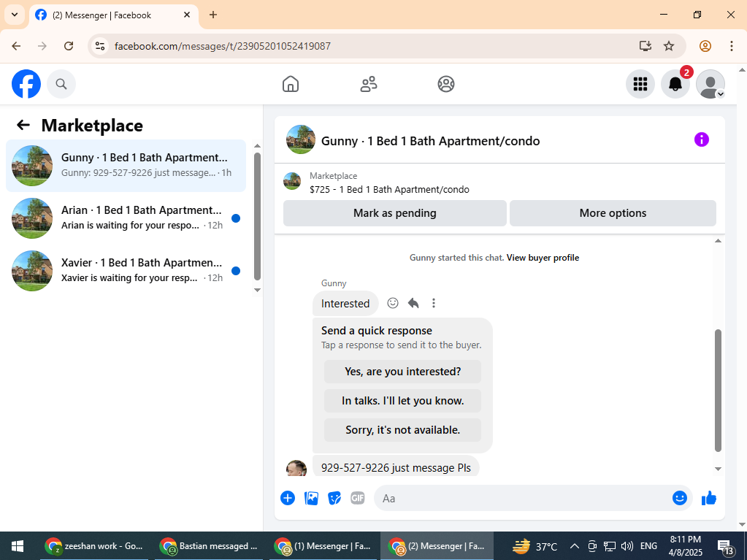Open the Chrome three-dot menu
Viewport: 747px width, 560px height.
[x=731, y=46]
